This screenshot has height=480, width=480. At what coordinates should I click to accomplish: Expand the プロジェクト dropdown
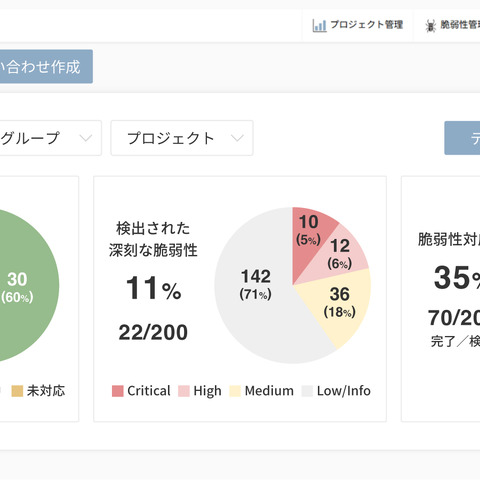click(x=182, y=138)
